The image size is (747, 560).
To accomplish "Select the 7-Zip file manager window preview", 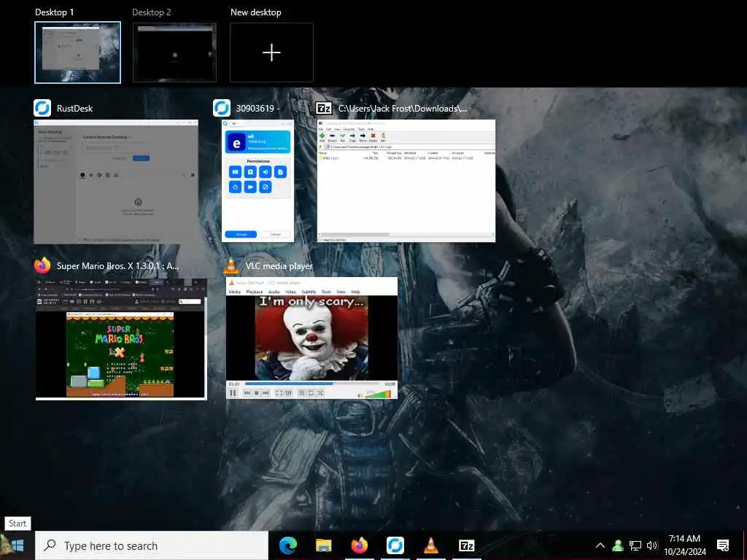I will pyautogui.click(x=406, y=181).
